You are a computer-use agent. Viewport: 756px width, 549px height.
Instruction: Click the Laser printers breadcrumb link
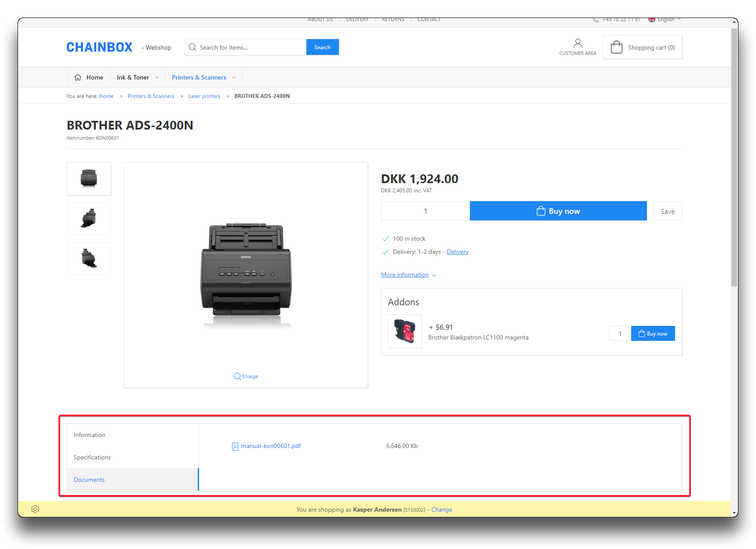(204, 96)
